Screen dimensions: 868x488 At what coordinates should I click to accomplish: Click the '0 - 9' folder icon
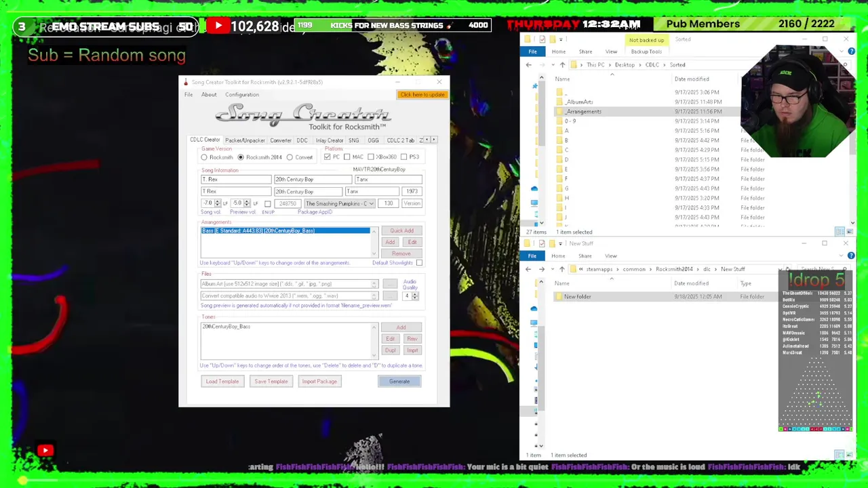point(559,121)
